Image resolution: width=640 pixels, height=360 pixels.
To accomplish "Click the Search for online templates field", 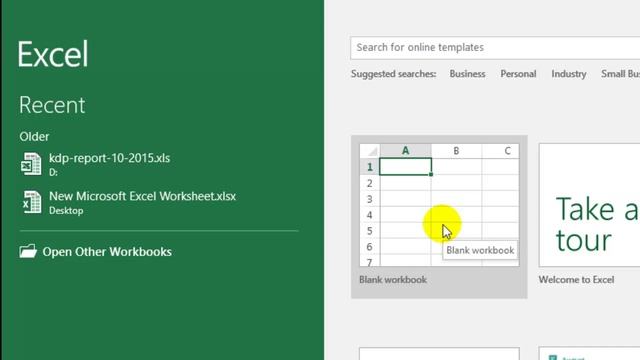I will pyautogui.click(x=495, y=47).
